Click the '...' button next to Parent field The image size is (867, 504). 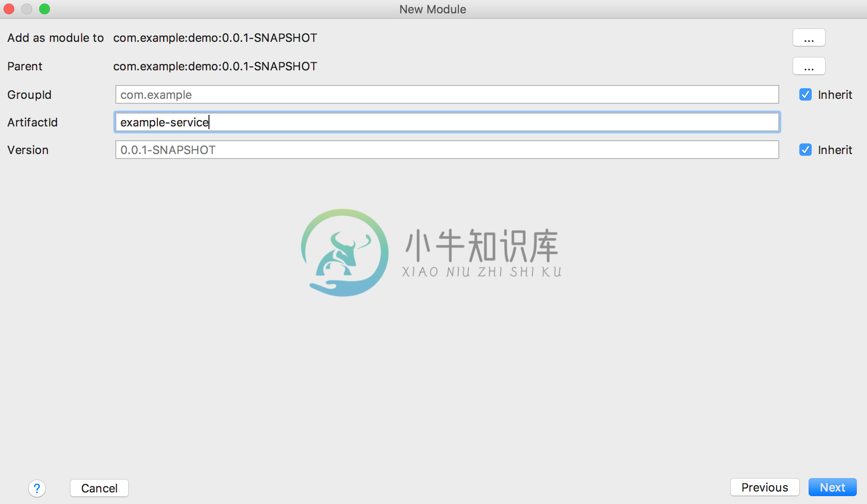[x=810, y=66]
